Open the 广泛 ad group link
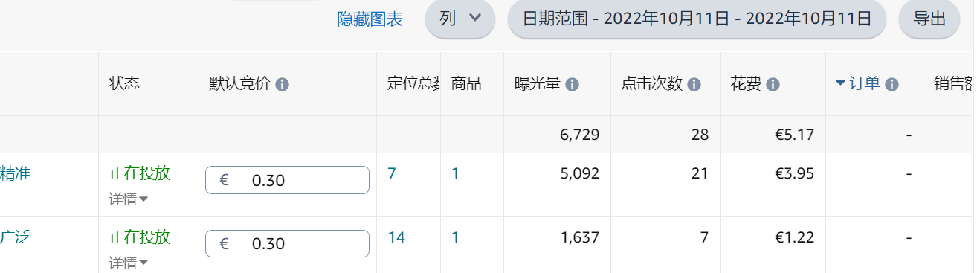980x273 pixels. [x=15, y=237]
